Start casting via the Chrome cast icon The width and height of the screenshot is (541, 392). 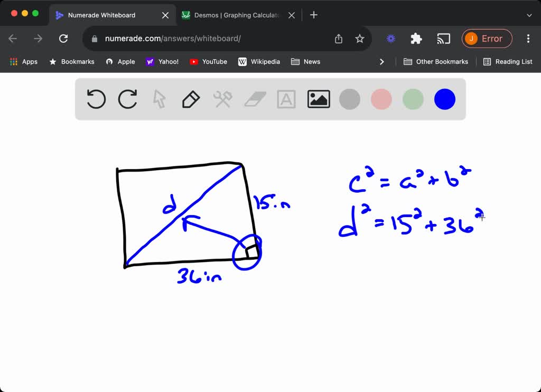point(443,39)
